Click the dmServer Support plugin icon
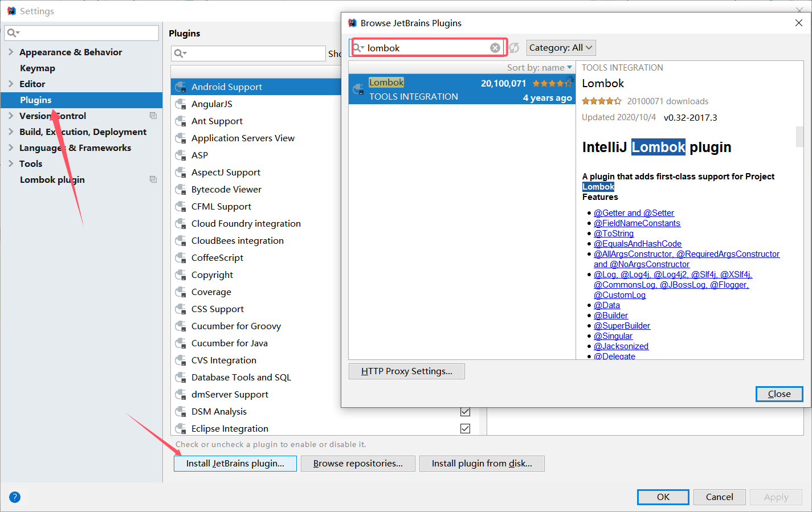The width and height of the screenshot is (812, 512). pyautogui.click(x=181, y=395)
